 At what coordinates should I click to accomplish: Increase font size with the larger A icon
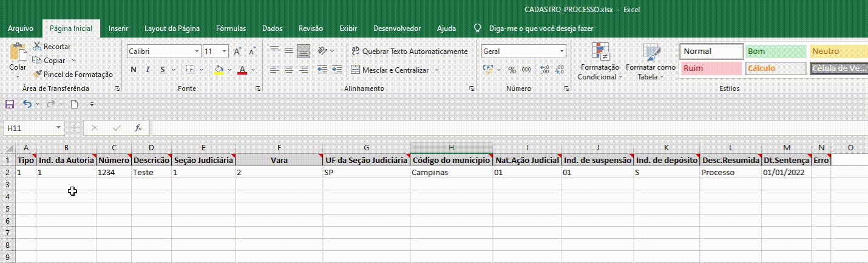(x=238, y=52)
